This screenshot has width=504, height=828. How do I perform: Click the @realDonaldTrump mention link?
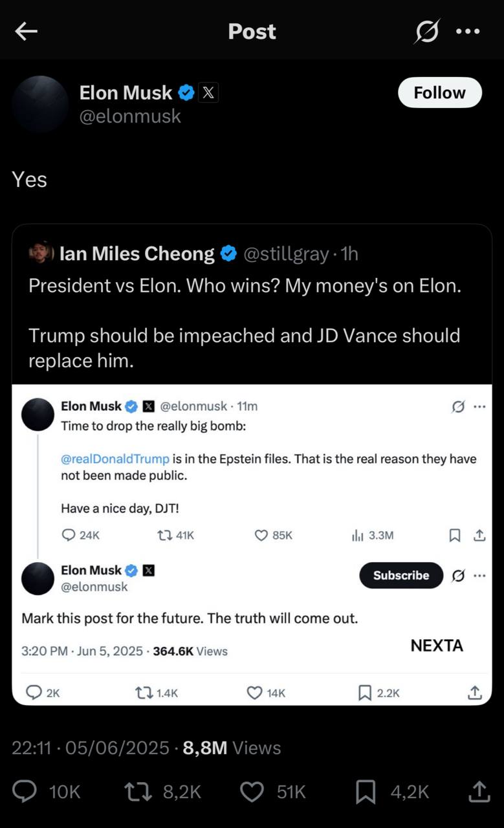click(x=115, y=459)
